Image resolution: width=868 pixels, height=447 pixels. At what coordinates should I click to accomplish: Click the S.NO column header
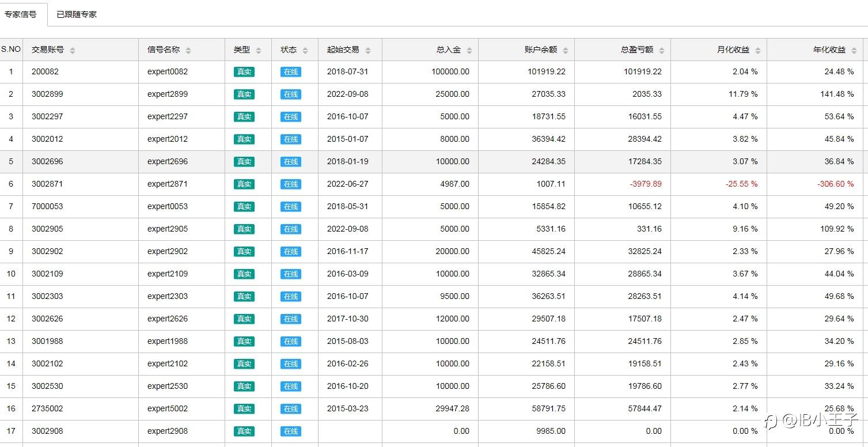coord(11,50)
